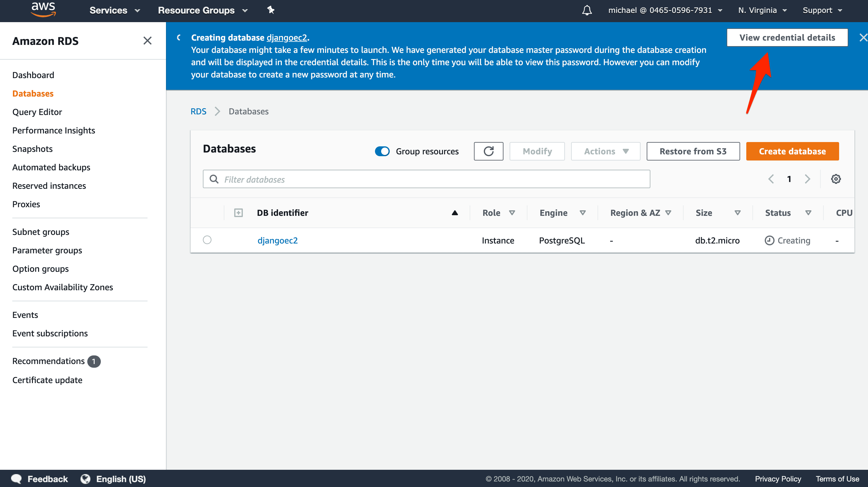Click the AWS logo home icon
Screen dimensions: 868x487
[43, 10]
